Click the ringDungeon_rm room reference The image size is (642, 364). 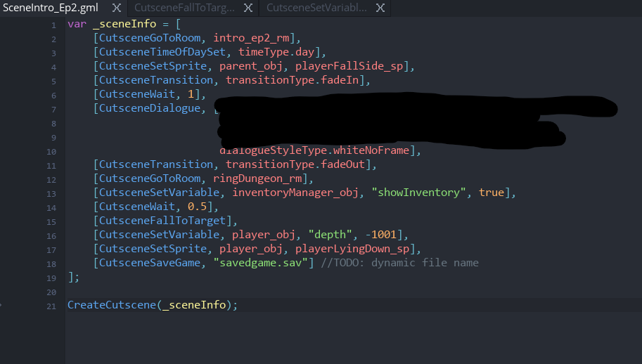point(257,178)
